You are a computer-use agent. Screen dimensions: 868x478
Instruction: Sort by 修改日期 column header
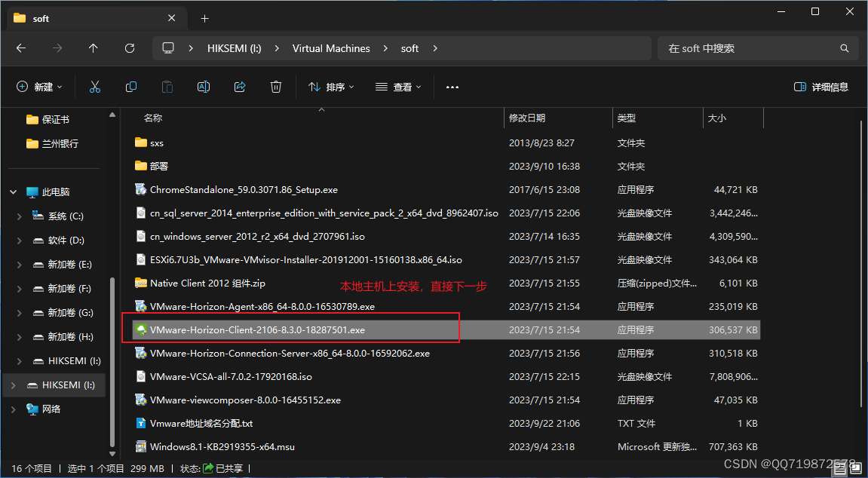tap(527, 118)
